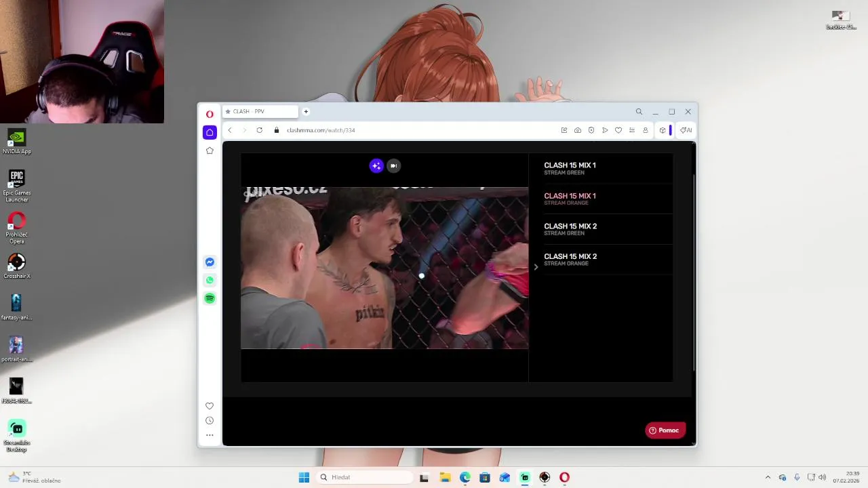Open WhatsApp in Opera sidebar

pos(210,280)
